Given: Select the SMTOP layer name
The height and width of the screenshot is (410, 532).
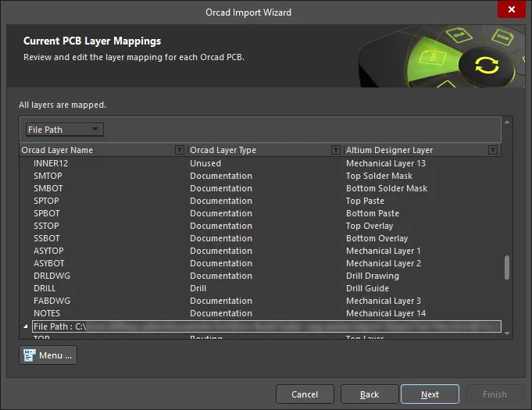Looking at the screenshot, I should pos(48,176).
